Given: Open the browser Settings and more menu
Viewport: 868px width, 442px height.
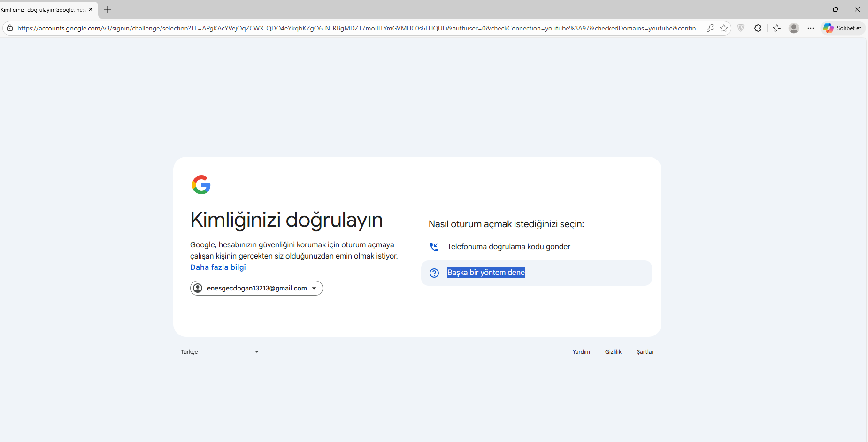Looking at the screenshot, I should [811, 28].
